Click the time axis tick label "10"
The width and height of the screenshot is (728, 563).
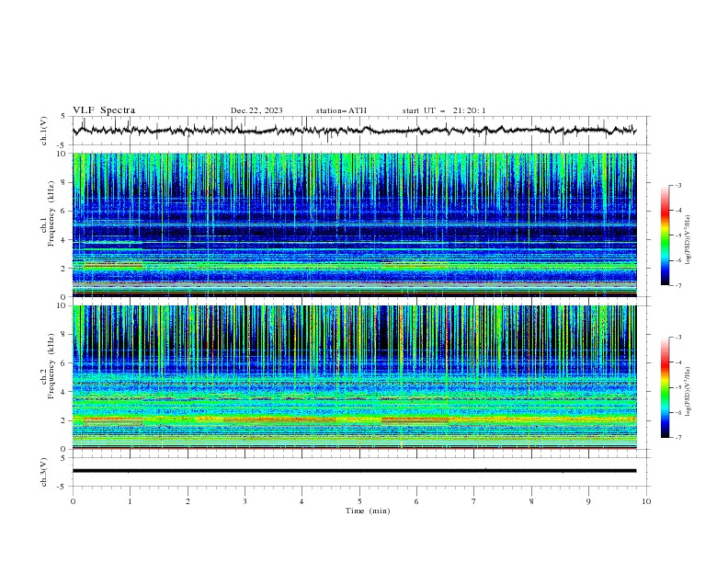[646, 501]
